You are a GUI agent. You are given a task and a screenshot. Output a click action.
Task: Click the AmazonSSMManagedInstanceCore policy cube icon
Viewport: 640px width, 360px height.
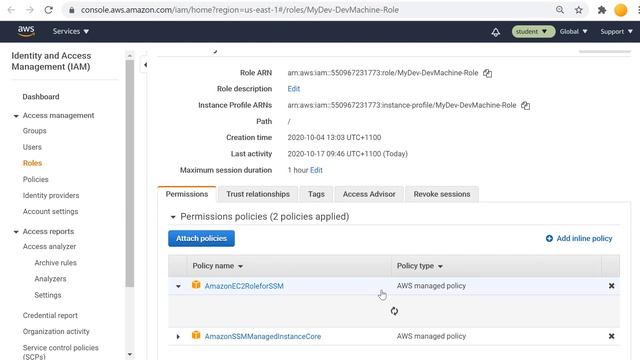coord(196,336)
